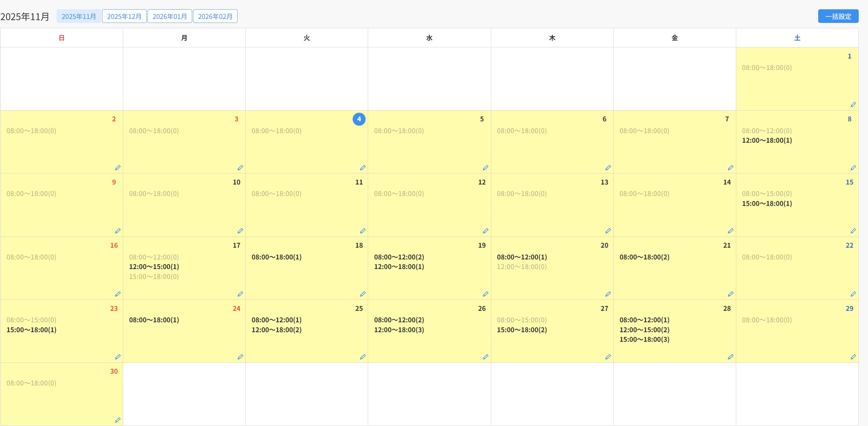868x426 pixels.
Task: Open the edit pencil for November 23
Action: click(118, 357)
